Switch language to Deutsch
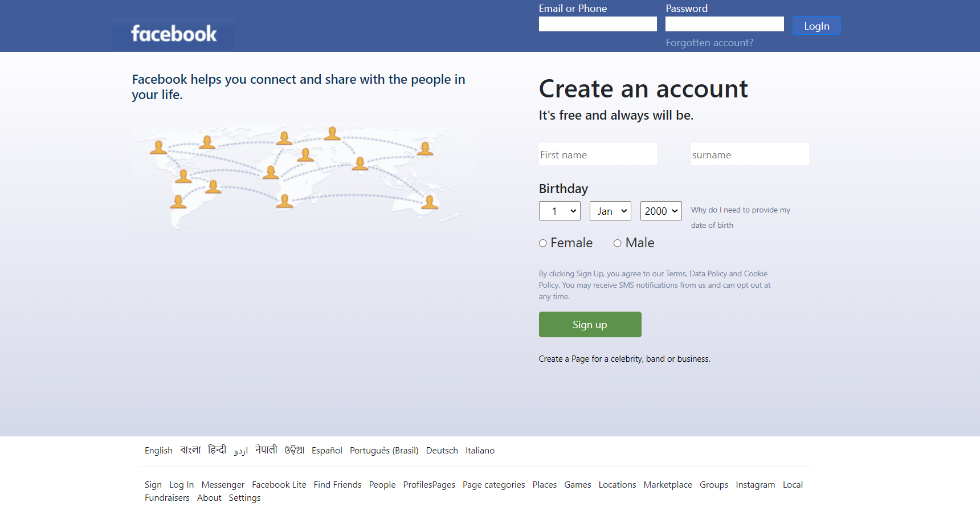Image resolution: width=980 pixels, height=519 pixels. [x=442, y=450]
